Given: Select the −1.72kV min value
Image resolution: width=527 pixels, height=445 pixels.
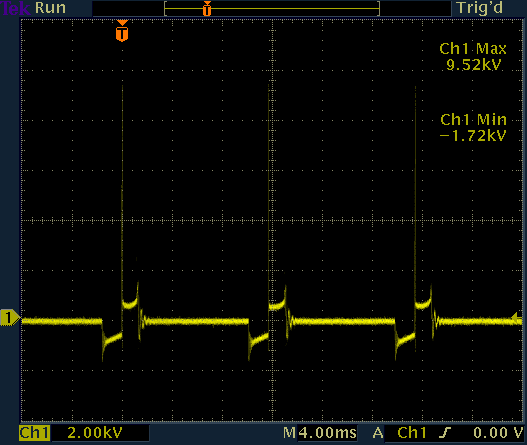Looking at the screenshot, I should pos(473,136).
